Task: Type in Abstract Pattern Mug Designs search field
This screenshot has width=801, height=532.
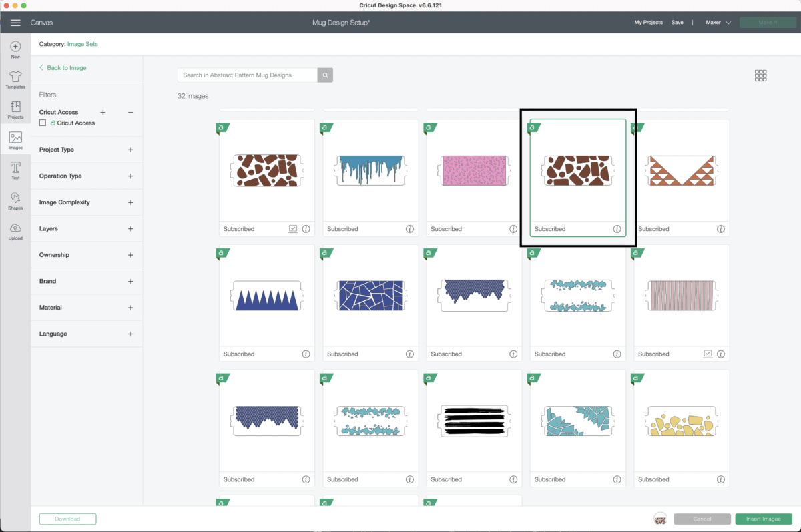Action: coord(247,75)
